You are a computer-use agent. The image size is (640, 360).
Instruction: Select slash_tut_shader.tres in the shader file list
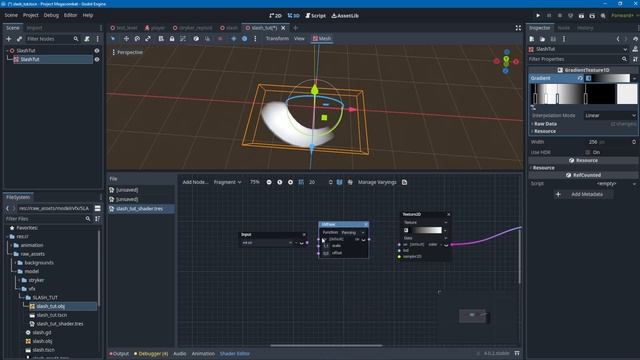tap(141, 209)
